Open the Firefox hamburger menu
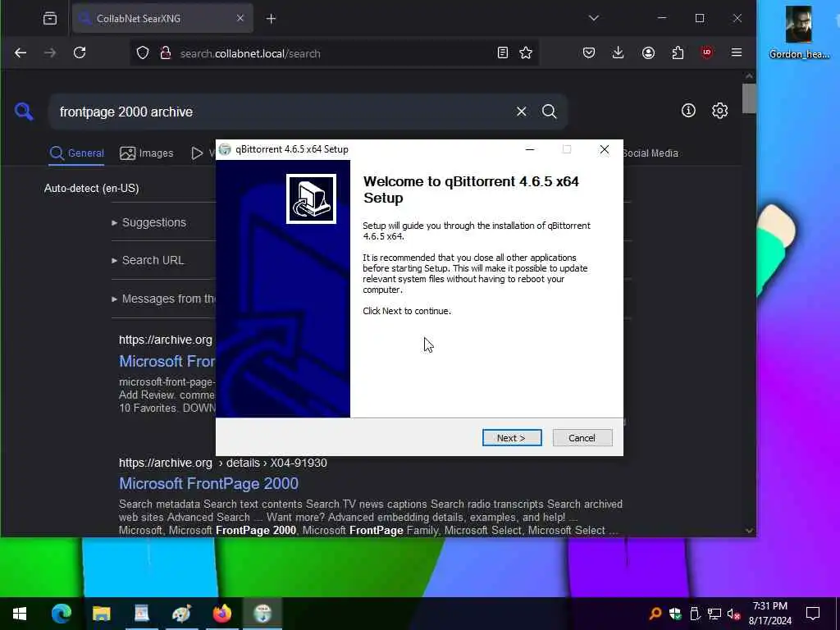The width and height of the screenshot is (840, 630). (737, 52)
